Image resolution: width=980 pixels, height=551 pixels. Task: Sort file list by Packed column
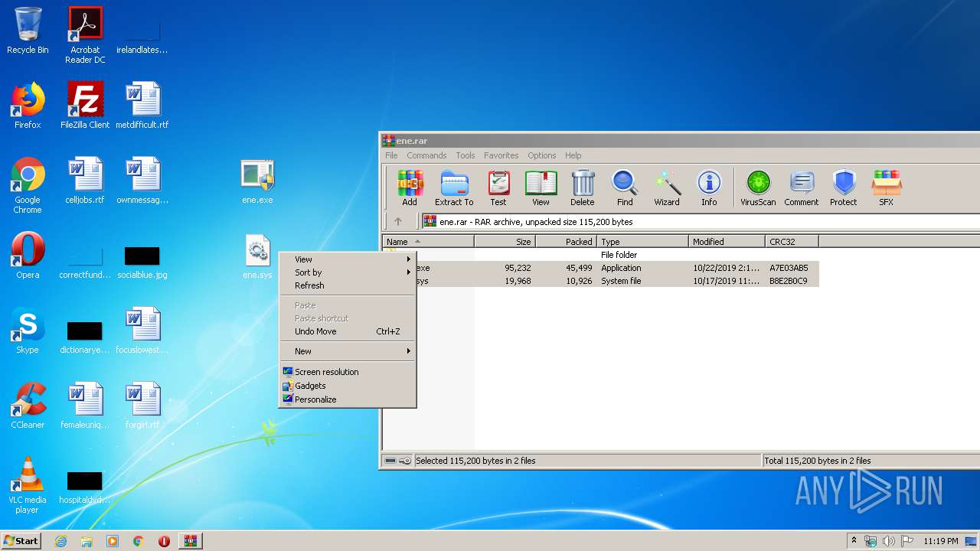[567, 242]
